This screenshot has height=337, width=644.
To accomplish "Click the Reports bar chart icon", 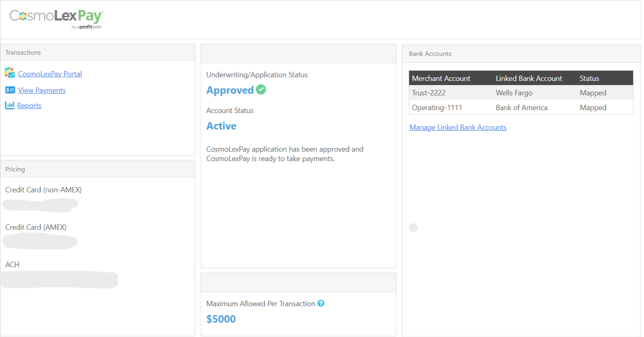I will 10,105.
